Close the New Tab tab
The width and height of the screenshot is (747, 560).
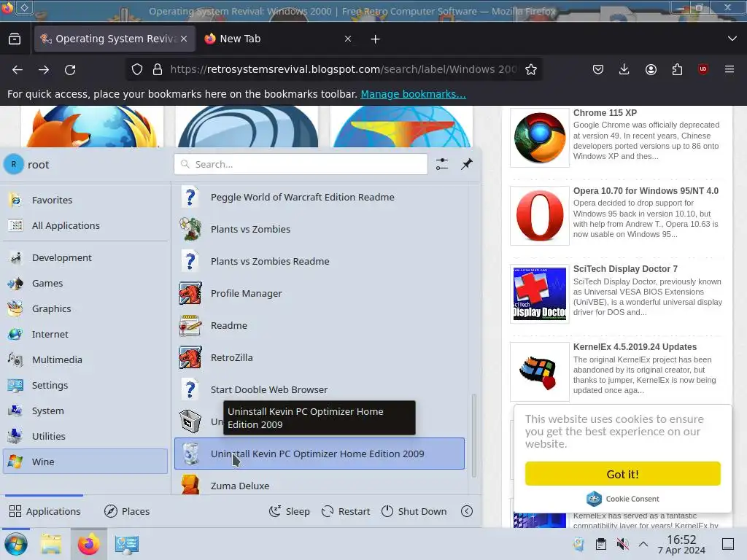[348, 39]
